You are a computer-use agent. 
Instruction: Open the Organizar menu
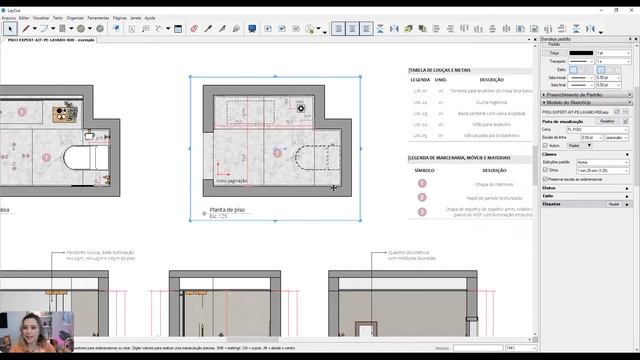point(75,18)
